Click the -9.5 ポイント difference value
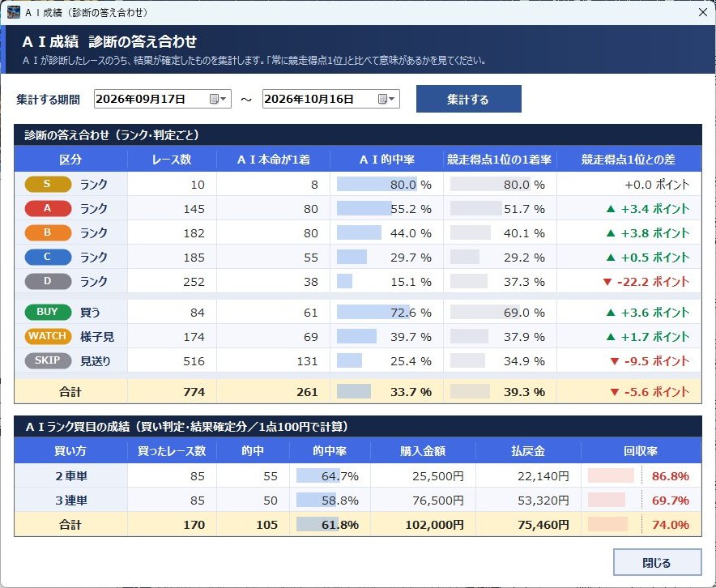Screen dimensions: 716x588 point(650,361)
